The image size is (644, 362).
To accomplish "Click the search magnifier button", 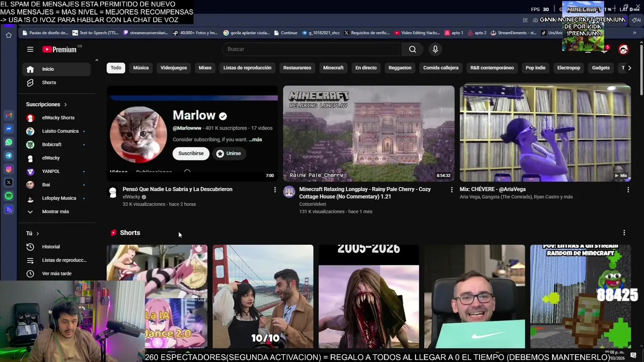I will [413, 49].
